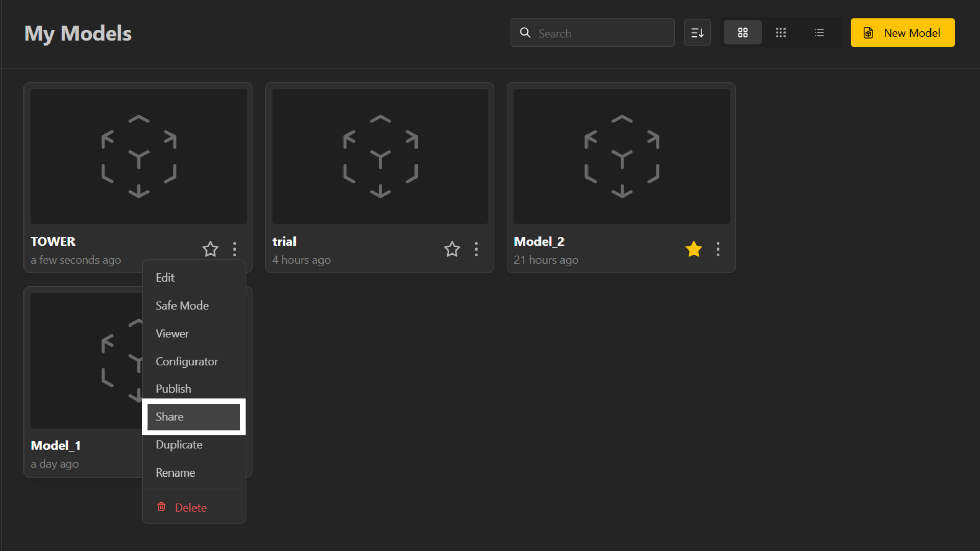Select Configurator in context menu

point(187,362)
